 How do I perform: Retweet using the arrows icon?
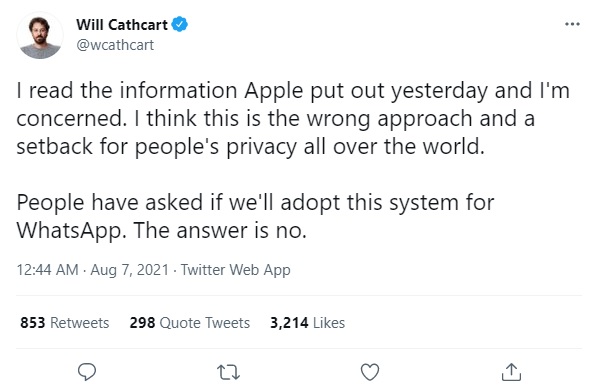point(228,372)
